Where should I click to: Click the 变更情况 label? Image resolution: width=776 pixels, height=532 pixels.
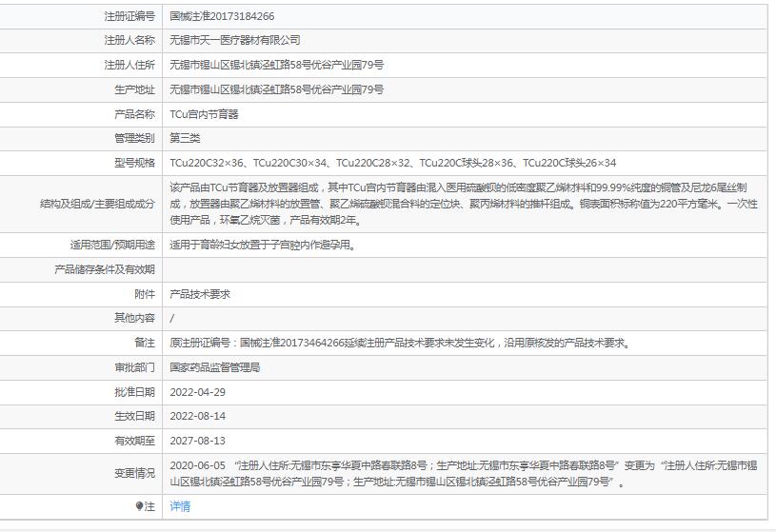pyautogui.click(x=134, y=474)
